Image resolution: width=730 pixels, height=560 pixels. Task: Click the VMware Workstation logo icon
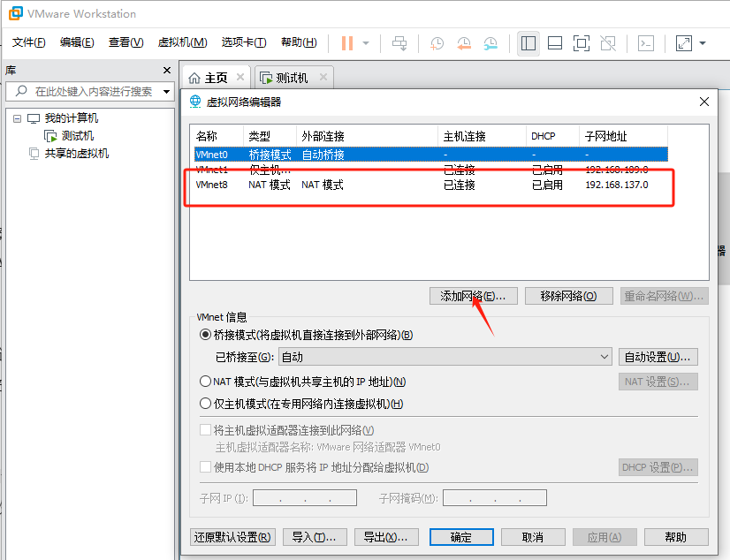(15, 13)
